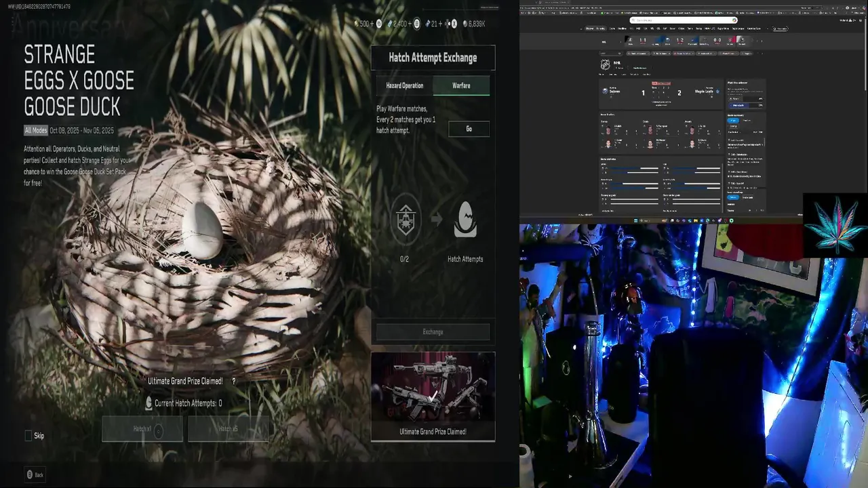Click the Maple Leafs team logo

717,91
